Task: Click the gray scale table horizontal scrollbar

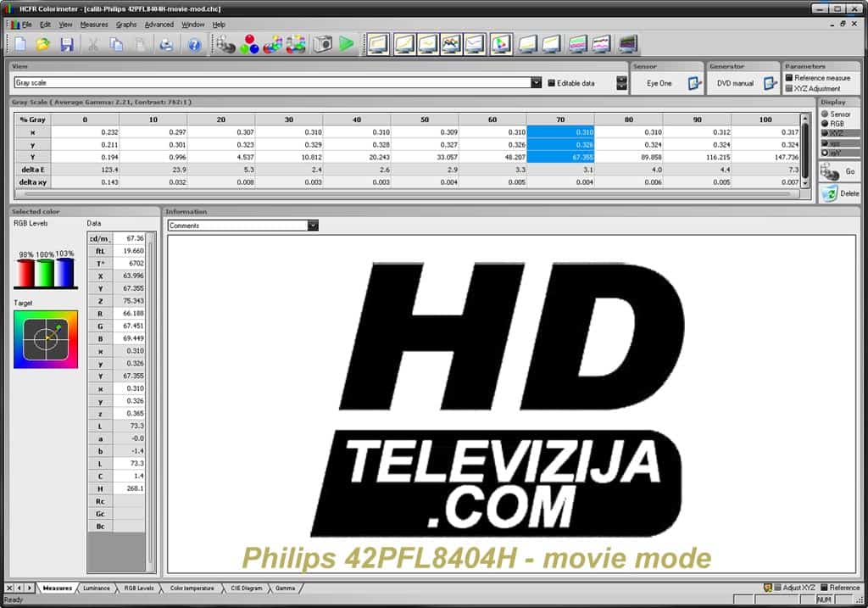Action: [x=407, y=194]
